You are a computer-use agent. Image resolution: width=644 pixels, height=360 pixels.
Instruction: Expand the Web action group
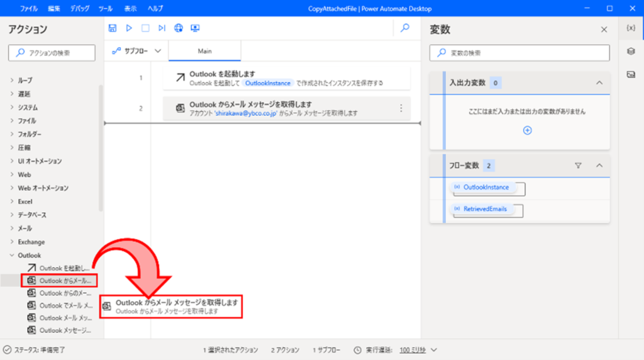(12, 175)
